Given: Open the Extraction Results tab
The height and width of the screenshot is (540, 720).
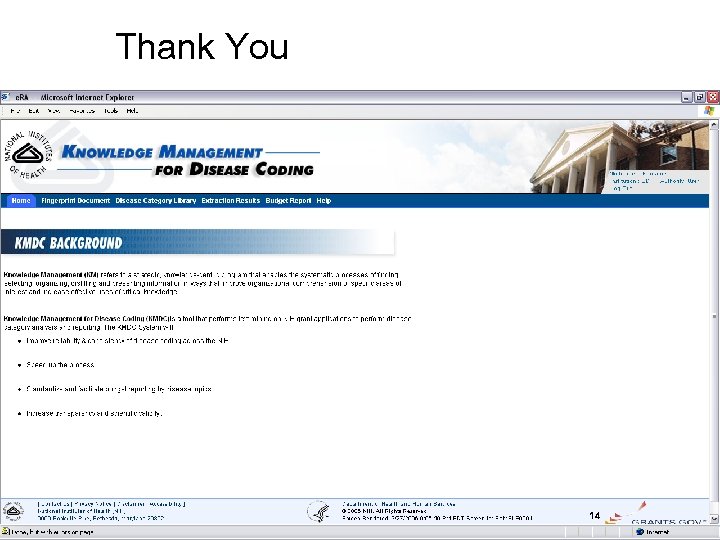Looking at the screenshot, I should [x=231, y=201].
